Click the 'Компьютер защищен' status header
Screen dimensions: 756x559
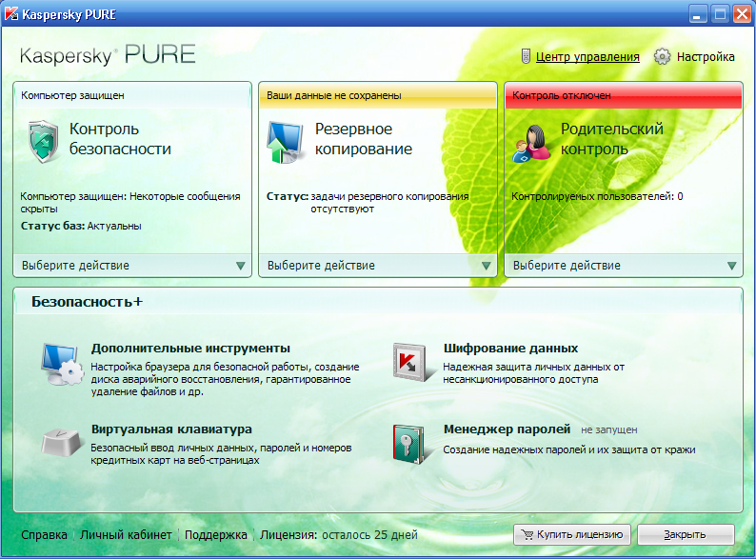132,95
